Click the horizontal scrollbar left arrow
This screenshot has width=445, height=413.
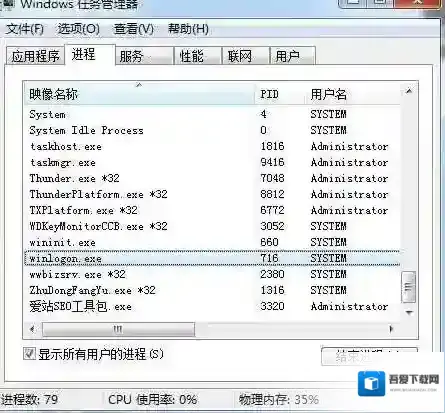[32, 329]
